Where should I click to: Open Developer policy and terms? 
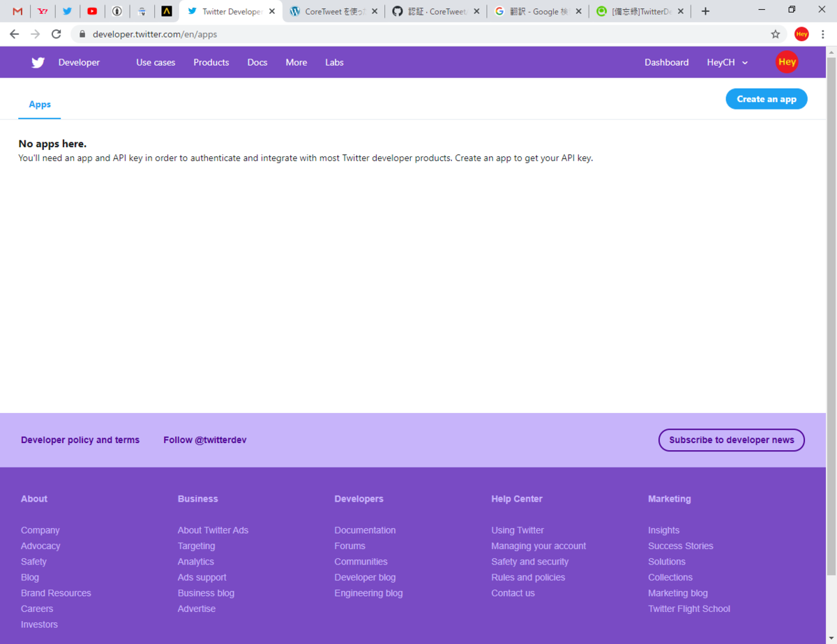click(x=80, y=440)
